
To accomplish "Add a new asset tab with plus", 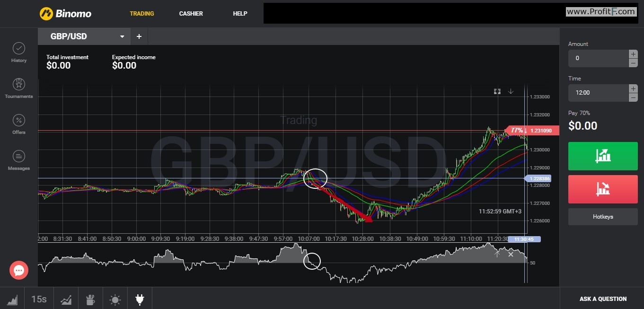I will pos(139,36).
